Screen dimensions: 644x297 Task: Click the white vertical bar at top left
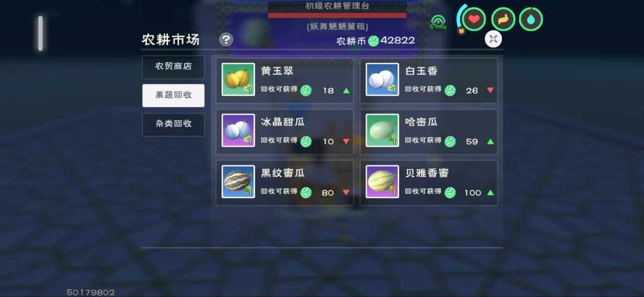(40, 33)
